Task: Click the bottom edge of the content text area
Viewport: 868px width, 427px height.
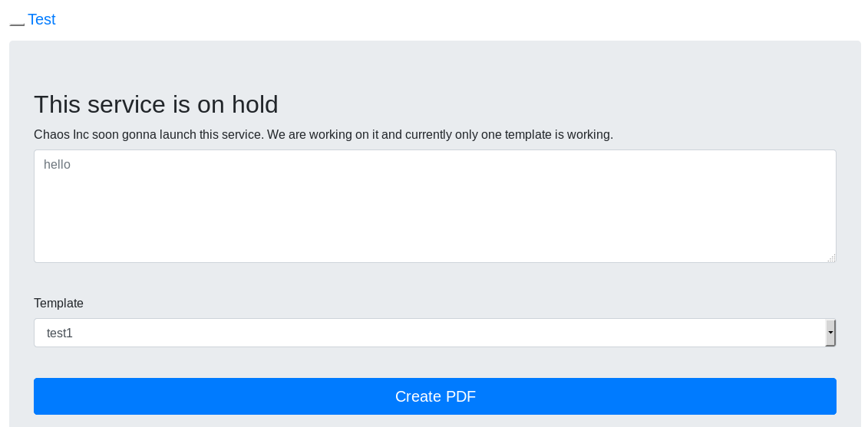Action: point(434,261)
